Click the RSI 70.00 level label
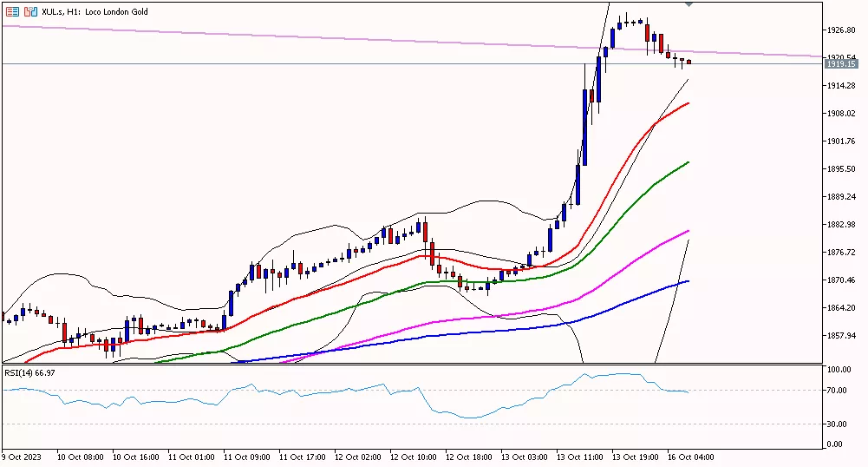 (x=836, y=391)
